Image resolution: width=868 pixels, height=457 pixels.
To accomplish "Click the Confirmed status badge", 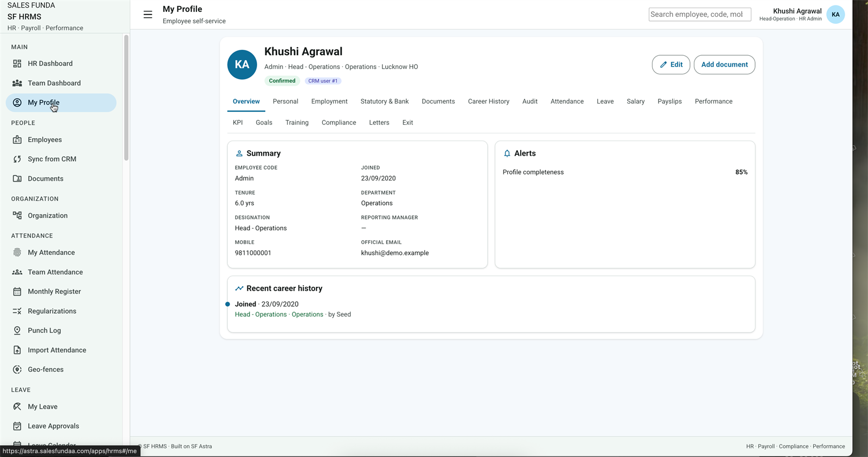I will point(282,81).
